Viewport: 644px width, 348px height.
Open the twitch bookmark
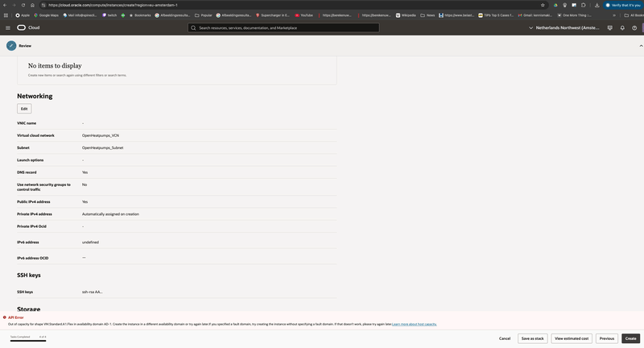tap(109, 15)
